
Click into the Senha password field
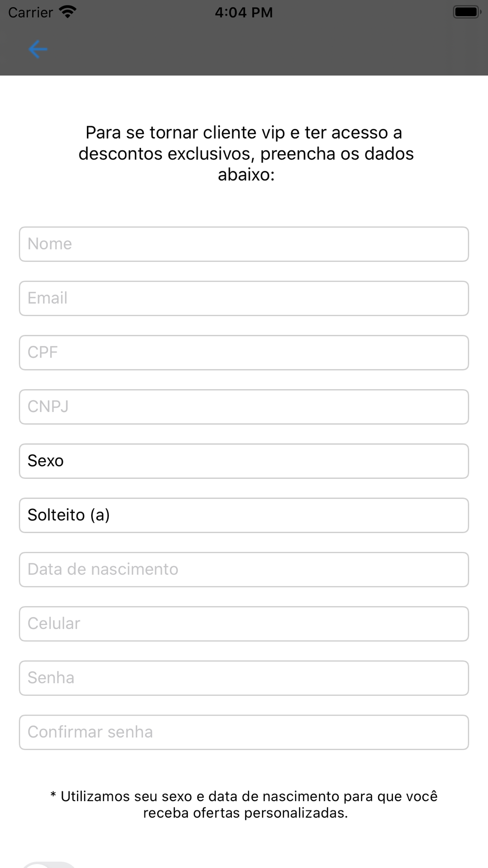coord(244,678)
